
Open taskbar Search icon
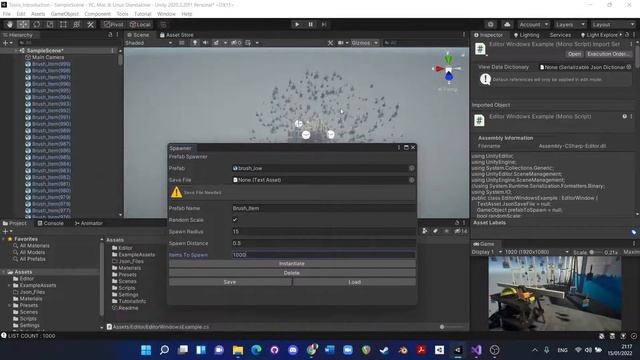click(x=164, y=350)
